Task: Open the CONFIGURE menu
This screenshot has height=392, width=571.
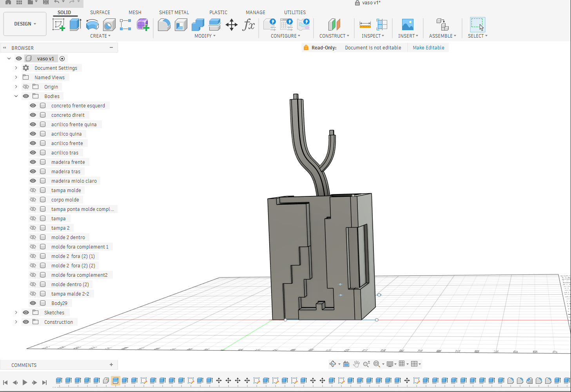Action: [285, 36]
